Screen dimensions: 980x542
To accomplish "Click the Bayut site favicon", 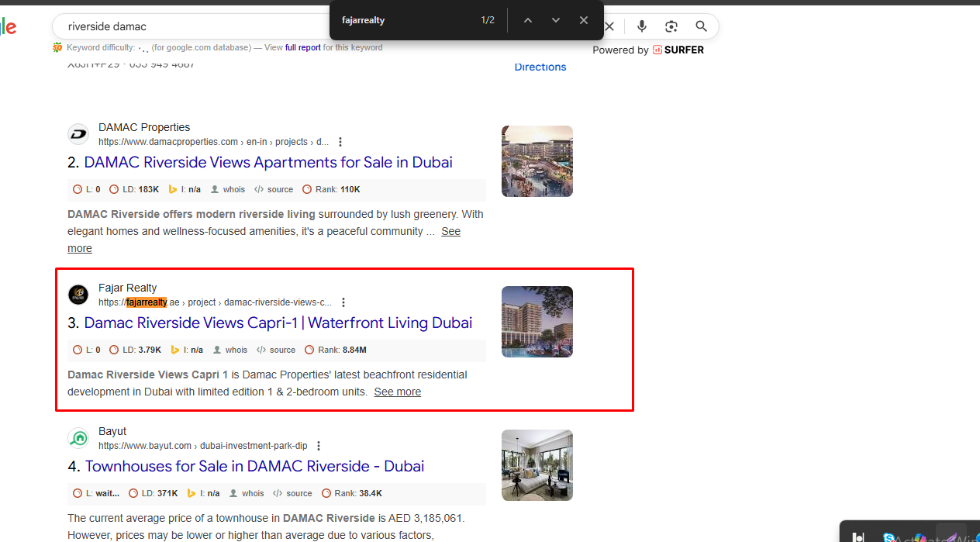I will pos(78,438).
